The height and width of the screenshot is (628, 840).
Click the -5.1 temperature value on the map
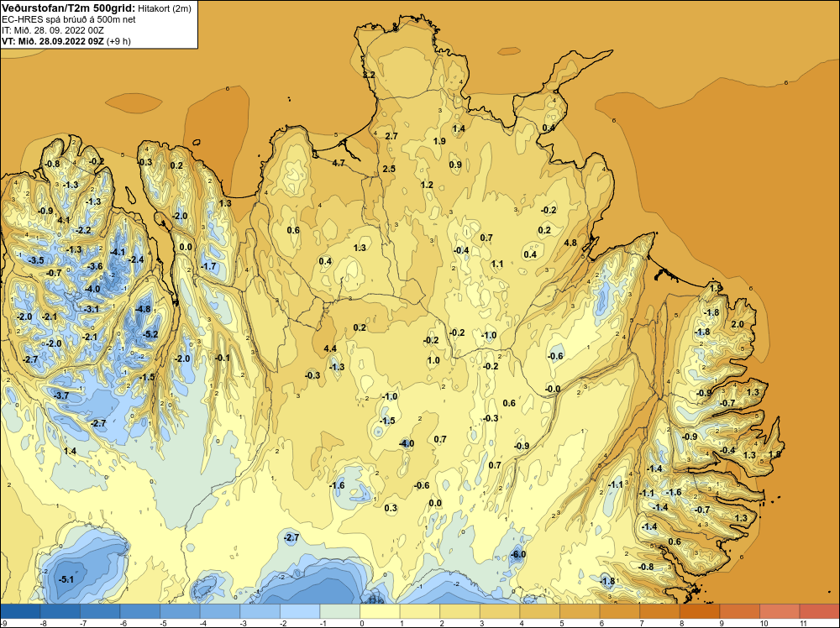(x=66, y=579)
